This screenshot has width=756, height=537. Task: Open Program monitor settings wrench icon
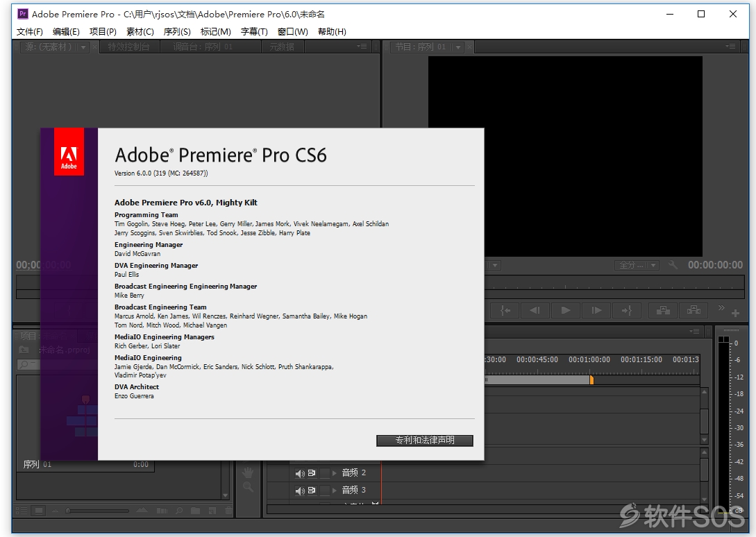coord(673,264)
